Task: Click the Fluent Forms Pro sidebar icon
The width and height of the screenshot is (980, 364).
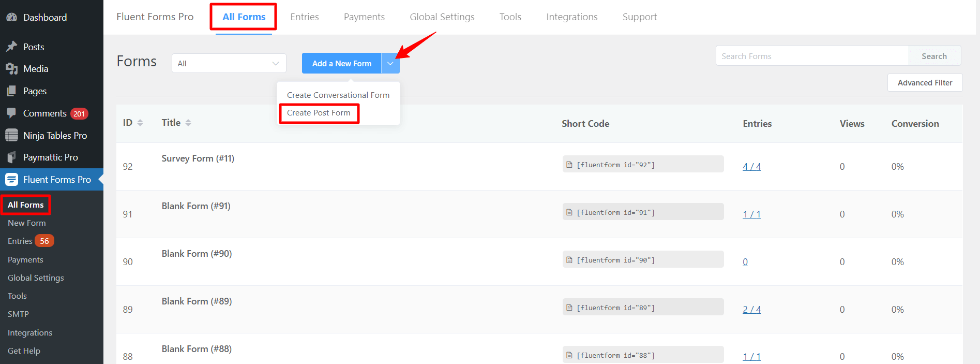Action: [11, 180]
